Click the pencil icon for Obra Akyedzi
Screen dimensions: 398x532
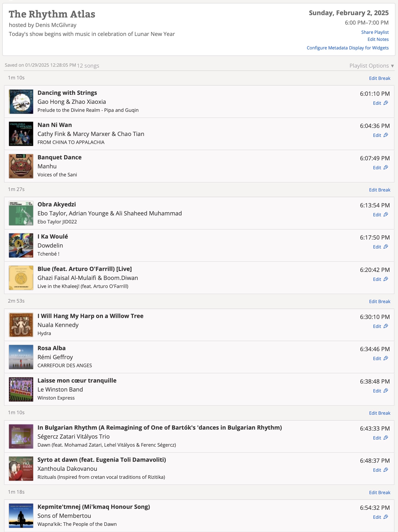click(386, 214)
